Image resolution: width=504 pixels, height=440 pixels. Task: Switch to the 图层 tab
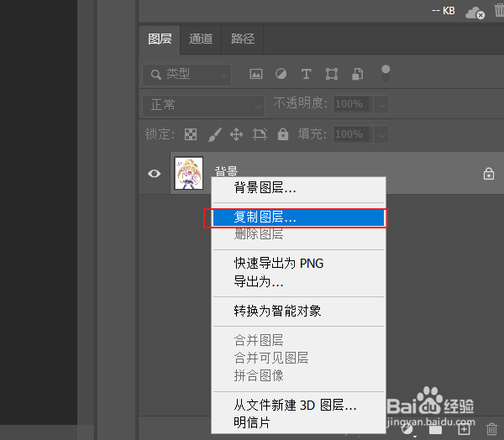point(160,39)
